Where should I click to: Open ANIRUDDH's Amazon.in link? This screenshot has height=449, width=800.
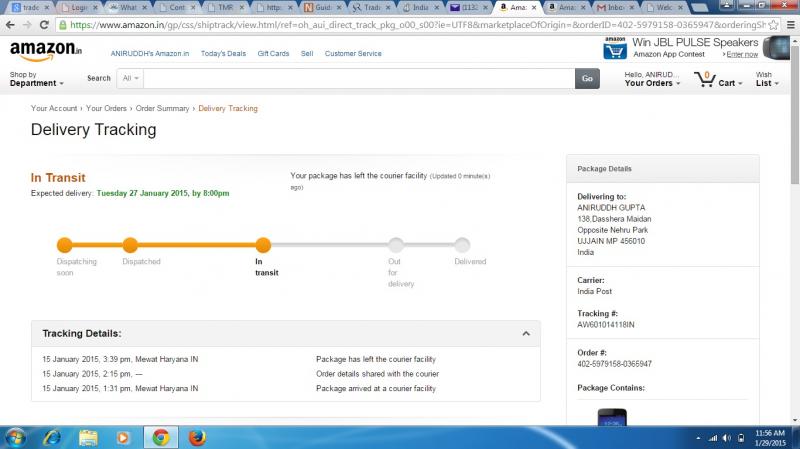tap(149, 53)
